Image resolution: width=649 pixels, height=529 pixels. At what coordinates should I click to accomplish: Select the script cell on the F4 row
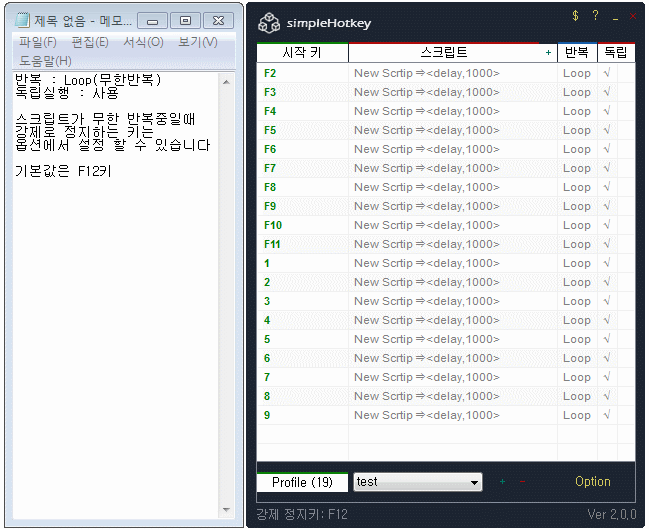(x=453, y=111)
